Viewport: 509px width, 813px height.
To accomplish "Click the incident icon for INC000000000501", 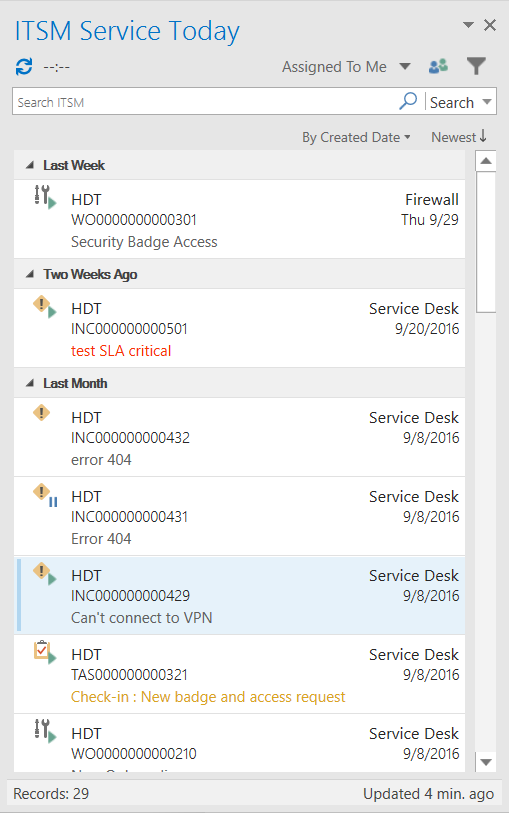I will point(45,306).
